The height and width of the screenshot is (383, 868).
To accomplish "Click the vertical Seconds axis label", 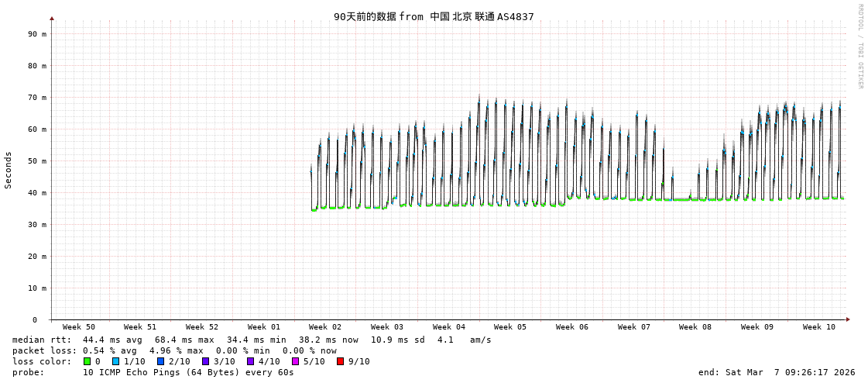I will (9, 170).
